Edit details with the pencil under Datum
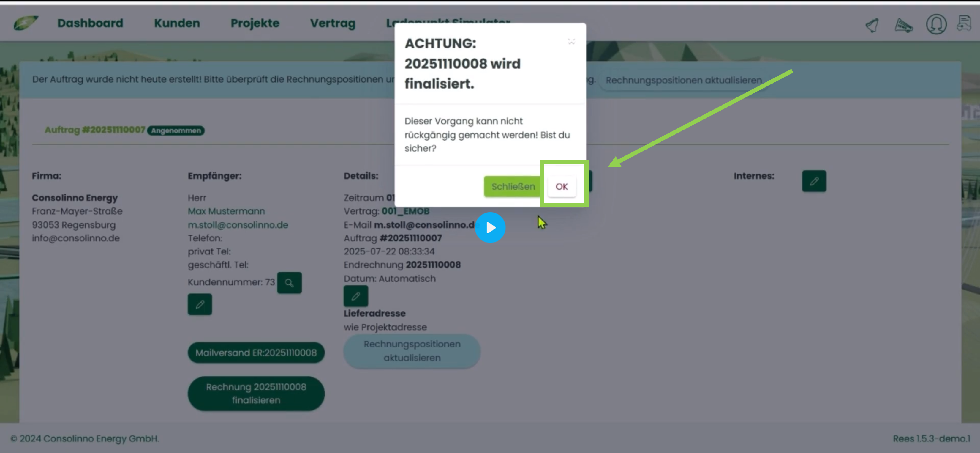This screenshot has width=980, height=453. (356, 296)
